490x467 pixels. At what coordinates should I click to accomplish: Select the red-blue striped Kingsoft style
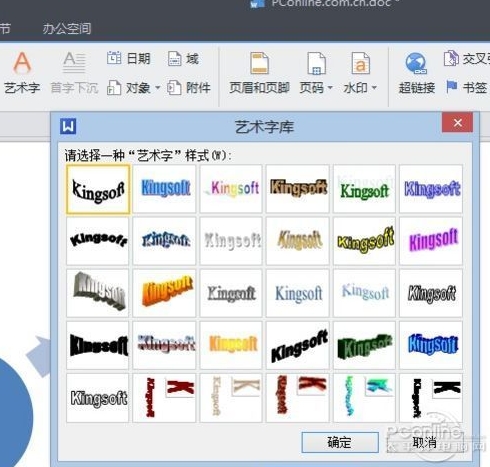click(x=164, y=345)
